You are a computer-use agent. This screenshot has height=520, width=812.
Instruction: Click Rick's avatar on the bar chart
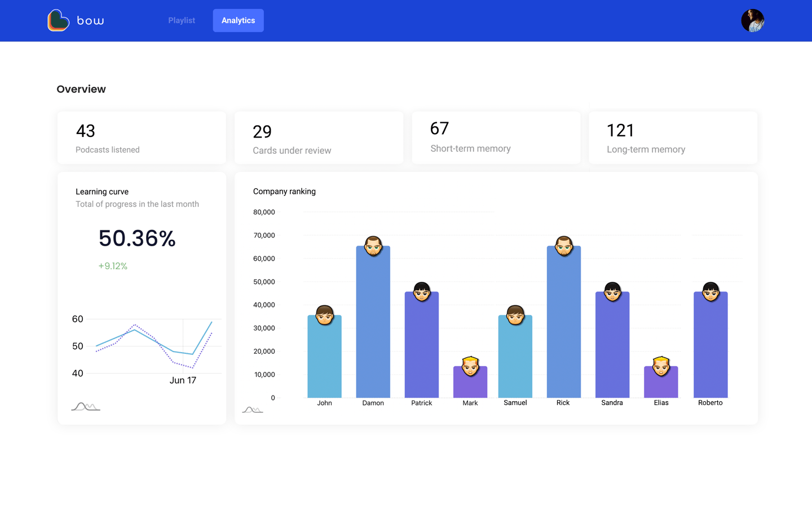click(x=564, y=246)
